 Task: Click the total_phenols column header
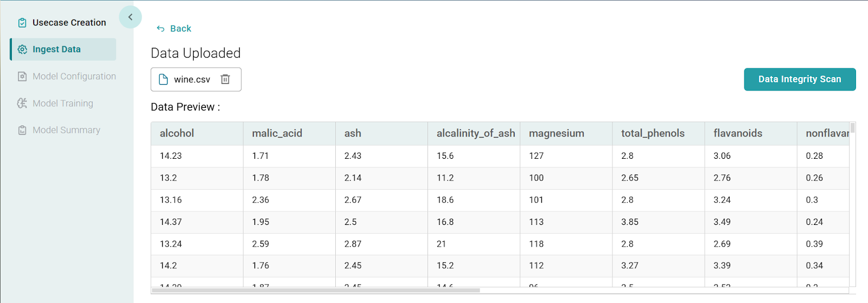coord(658,133)
